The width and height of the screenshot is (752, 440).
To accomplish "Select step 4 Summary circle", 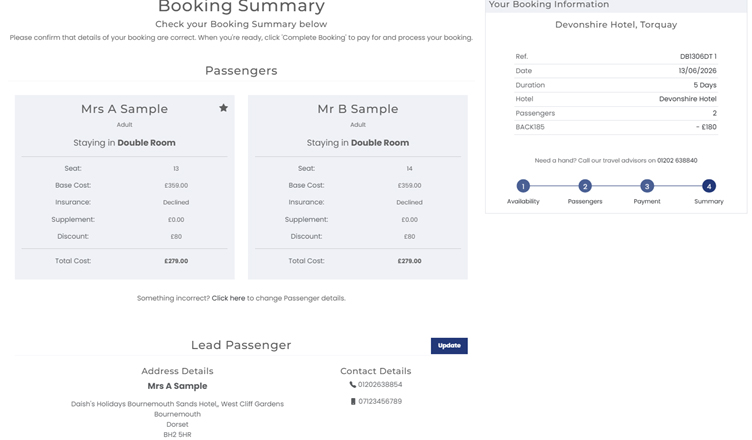I will pos(709,186).
